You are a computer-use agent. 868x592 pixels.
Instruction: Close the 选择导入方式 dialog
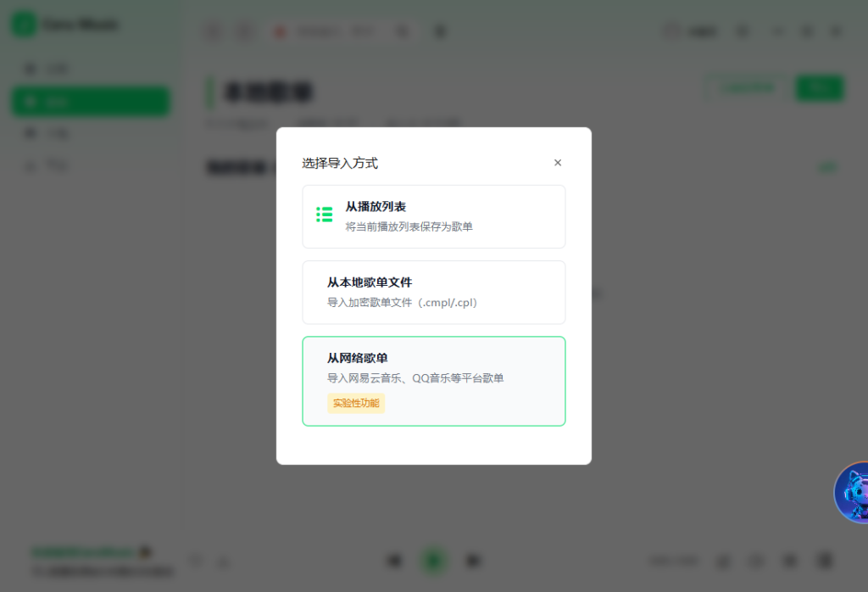[558, 162]
